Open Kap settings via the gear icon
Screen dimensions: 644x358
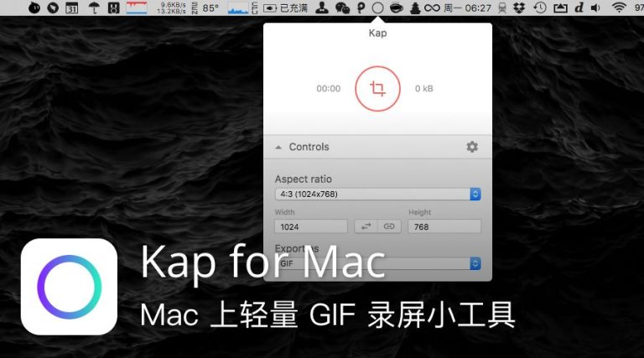tap(472, 147)
